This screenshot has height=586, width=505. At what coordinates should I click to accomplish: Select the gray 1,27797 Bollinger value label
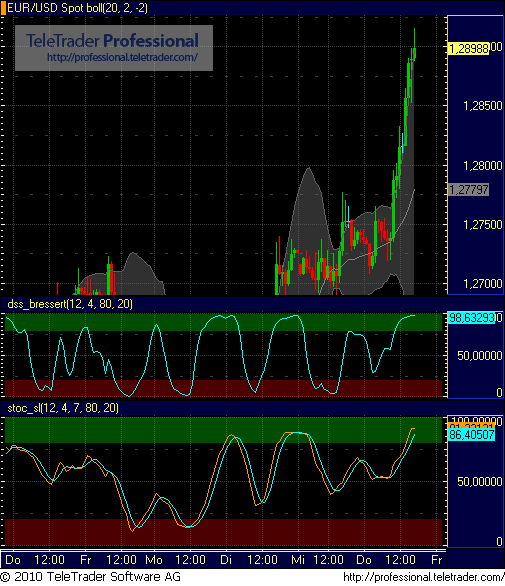click(468, 189)
